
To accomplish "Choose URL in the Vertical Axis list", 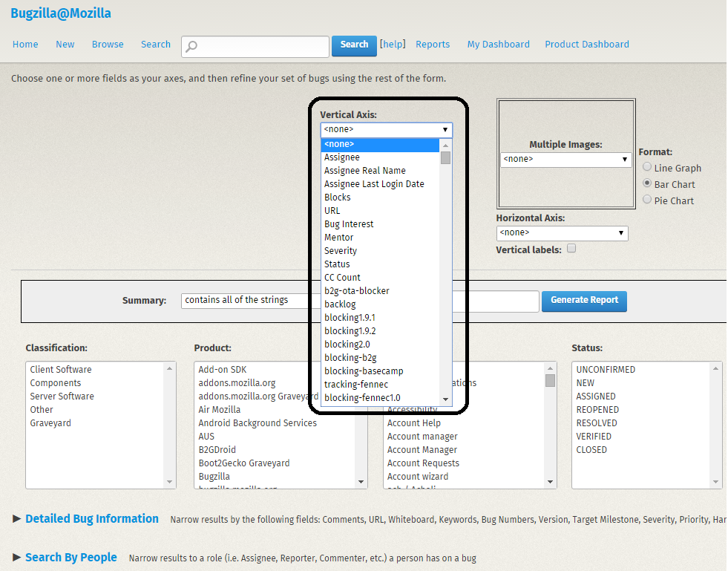I will (380, 211).
